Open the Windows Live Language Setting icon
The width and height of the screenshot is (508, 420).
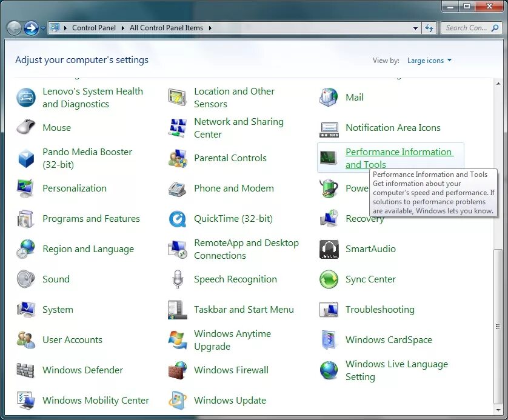[x=329, y=370]
